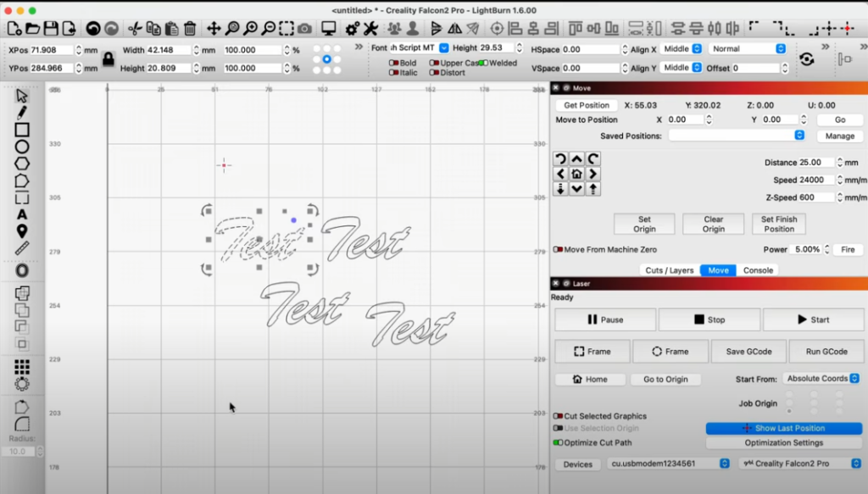Click the Save GCode button

(748, 352)
